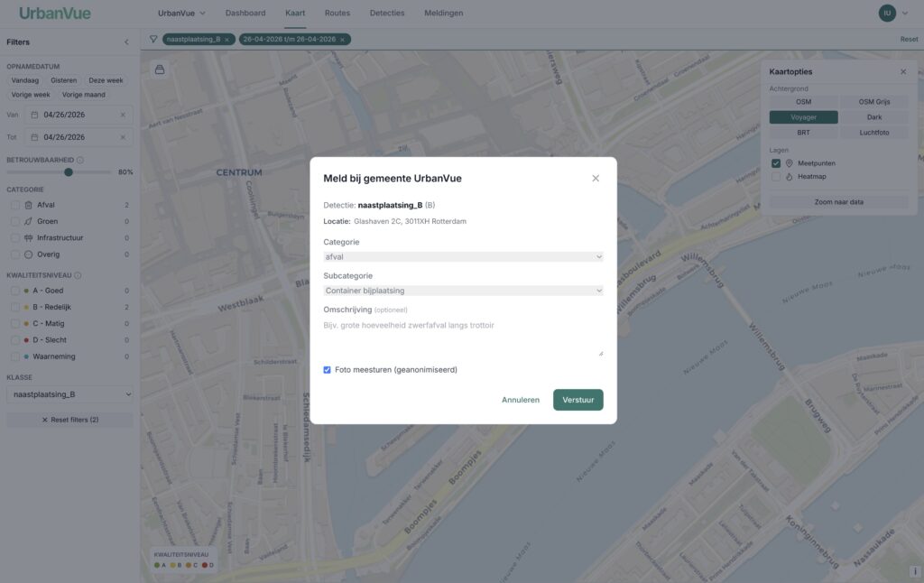Enable the Heatmap layer checkbox
The width and height of the screenshot is (924, 583).
pos(775,176)
